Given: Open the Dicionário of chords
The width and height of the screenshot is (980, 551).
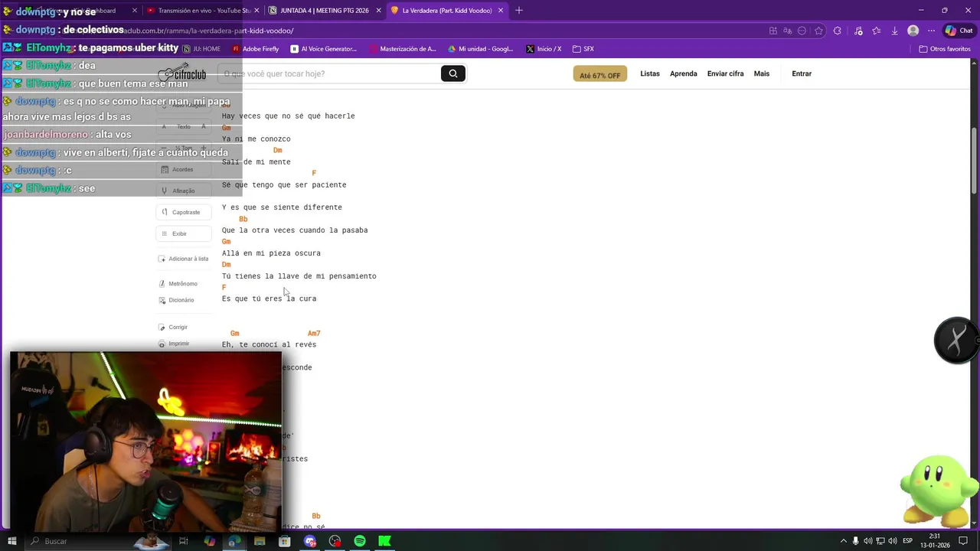Looking at the screenshot, I should [x=176, y=300].
